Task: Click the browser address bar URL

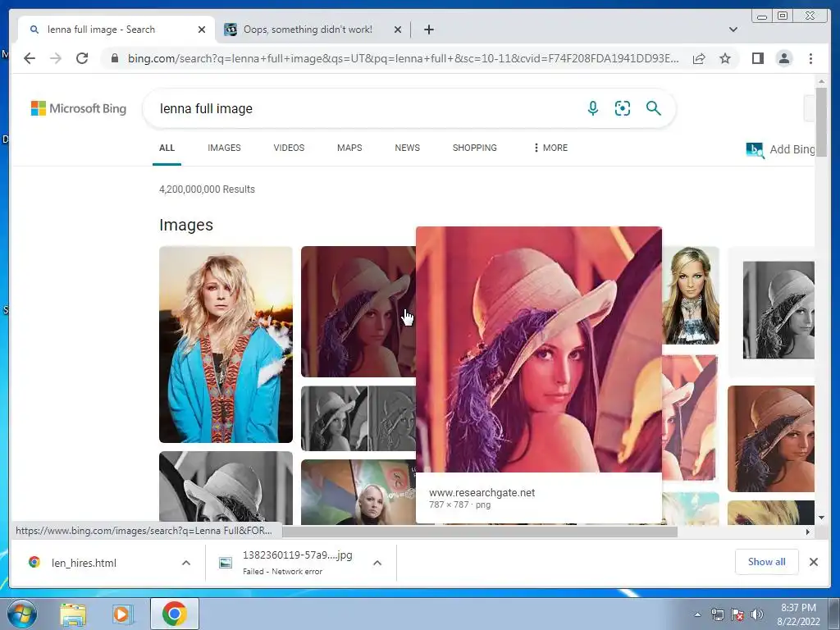Action: coord(403,58)
